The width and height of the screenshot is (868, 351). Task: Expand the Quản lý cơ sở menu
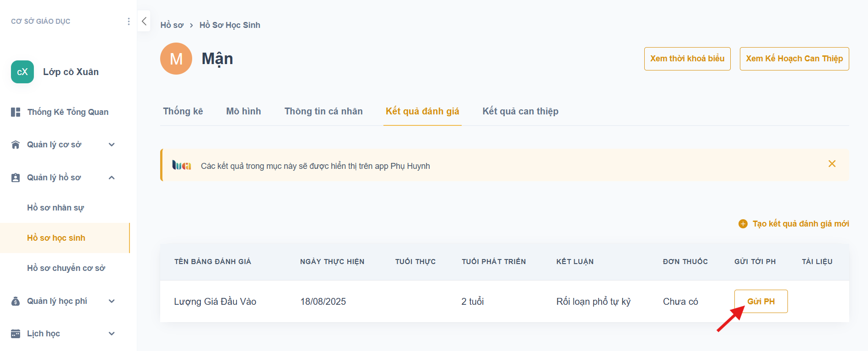click(112, 145)
